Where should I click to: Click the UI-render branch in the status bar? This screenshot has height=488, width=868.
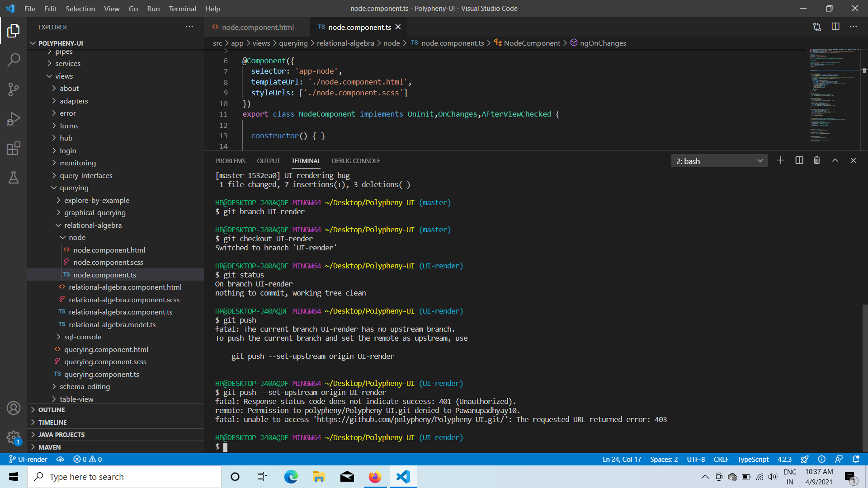tap(28, 459)
